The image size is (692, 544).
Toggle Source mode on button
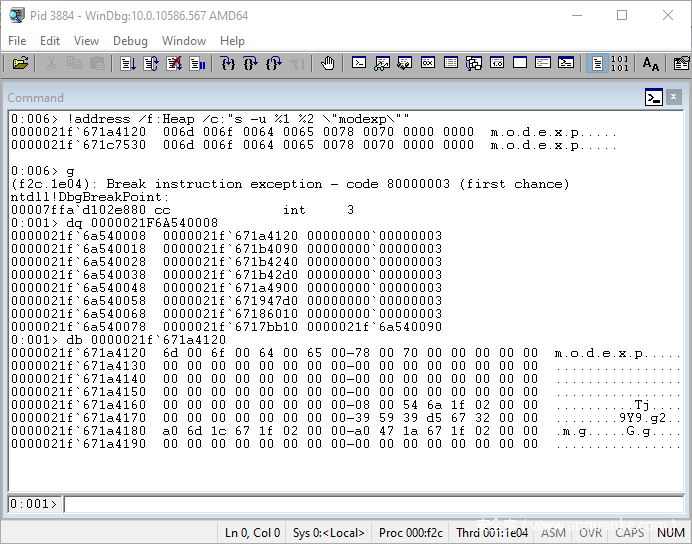point(596,64)
